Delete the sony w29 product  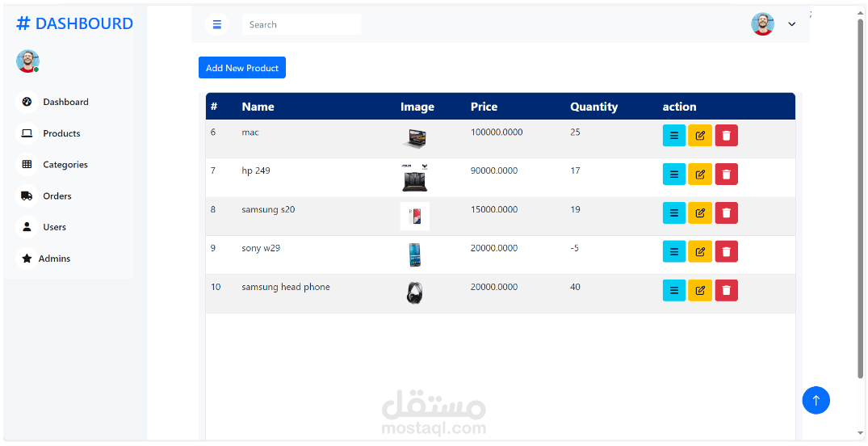726,251
